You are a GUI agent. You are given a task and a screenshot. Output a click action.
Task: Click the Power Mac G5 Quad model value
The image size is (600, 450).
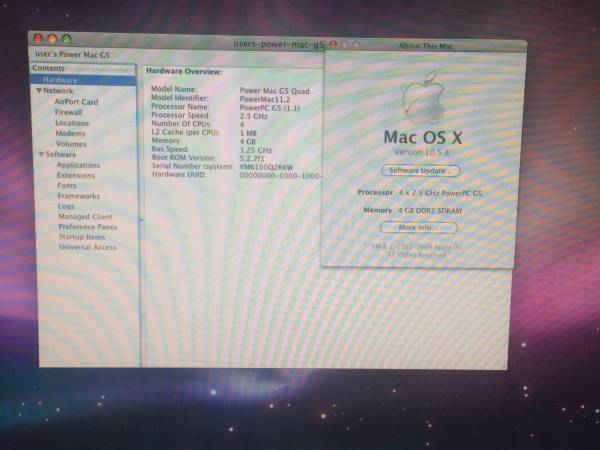tap(274, 91)
